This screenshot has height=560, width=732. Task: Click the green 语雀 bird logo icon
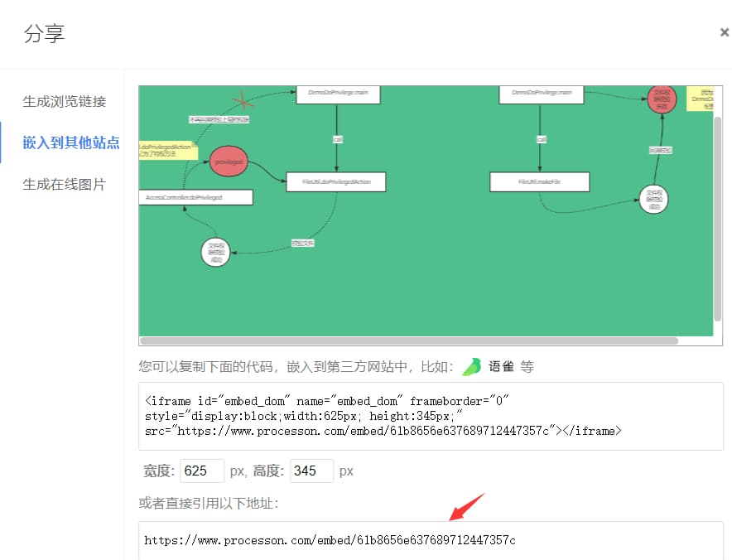[x=471, y=366]
